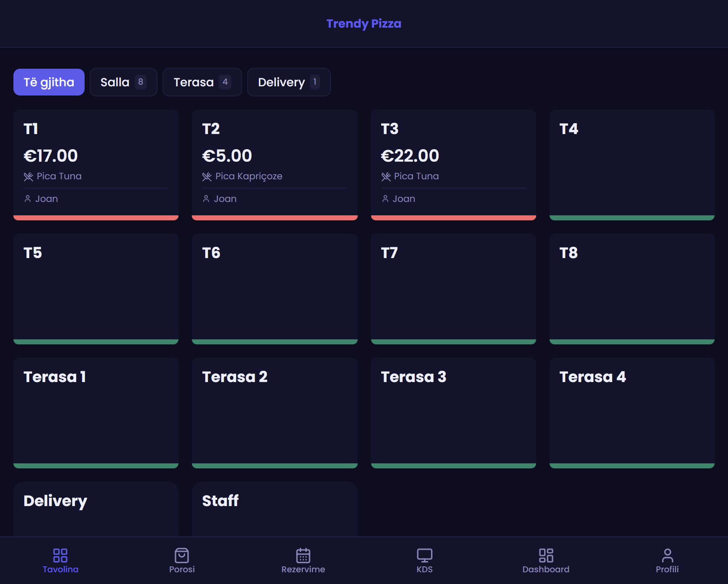The image size is (728, 584).
Task: Open the Dashboard layout icon
Action: pos(546,556)
